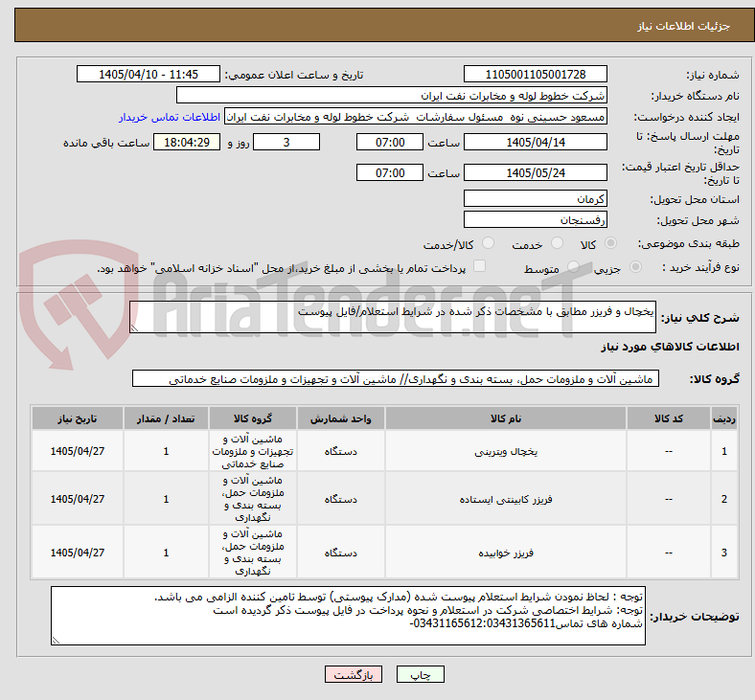Click the جزئیات اطلاعات نیاز page header
755x700 pixels.
tap(684, 26)
